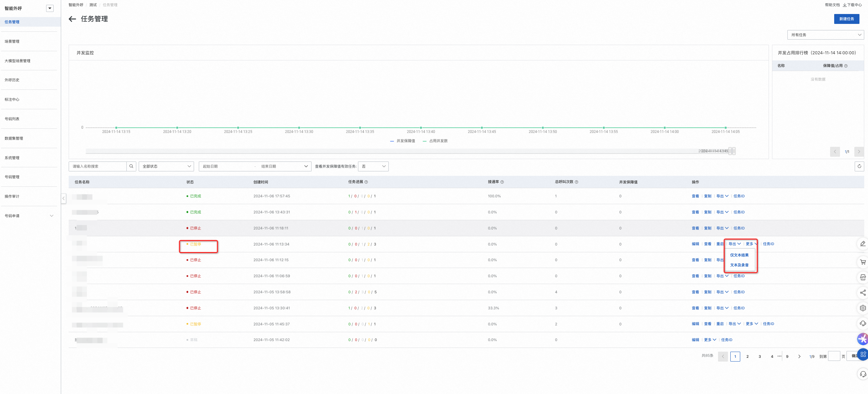Click the refresh icon above the table
Screen dimensions: 868x394
coord(859,166)
